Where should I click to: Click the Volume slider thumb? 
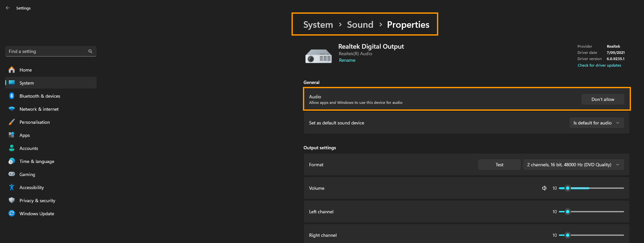coord(568,188)
